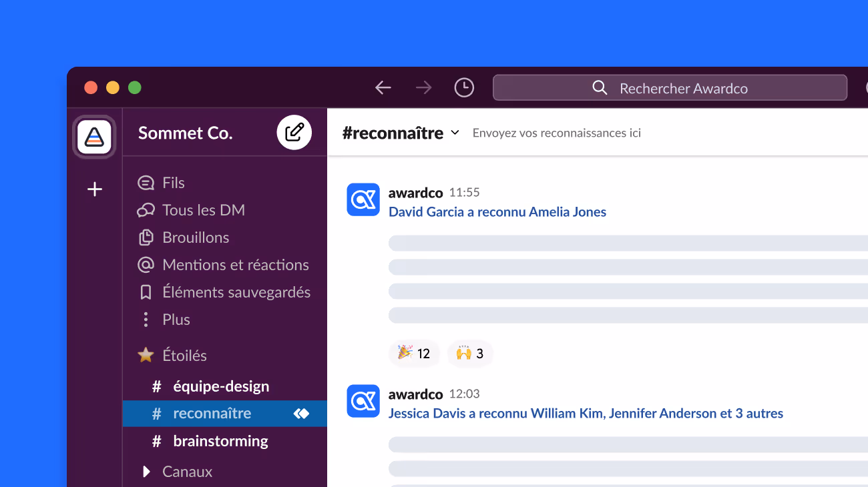Click the Fils speech-bubble icon
868x487 pixels.
[x=146, y=183]
